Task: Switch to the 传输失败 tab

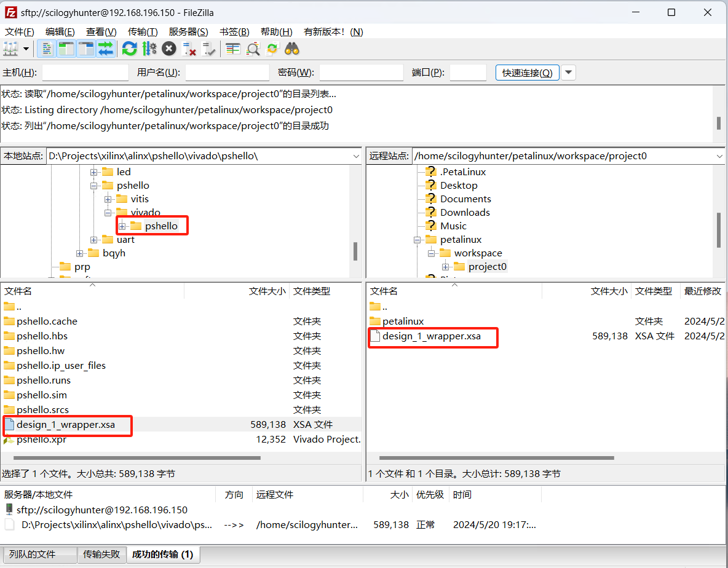Action: click(x=101, y=554)
